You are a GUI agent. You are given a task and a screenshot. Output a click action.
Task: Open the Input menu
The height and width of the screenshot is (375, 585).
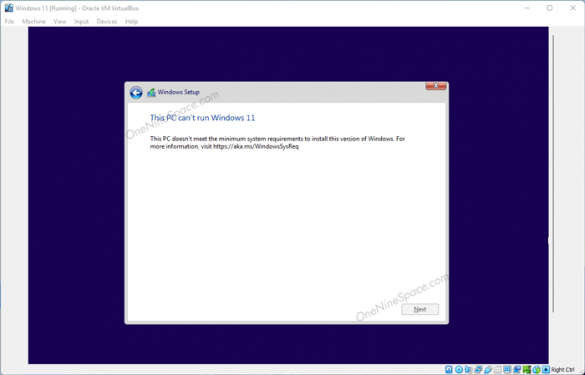click(x=81, y=22)
